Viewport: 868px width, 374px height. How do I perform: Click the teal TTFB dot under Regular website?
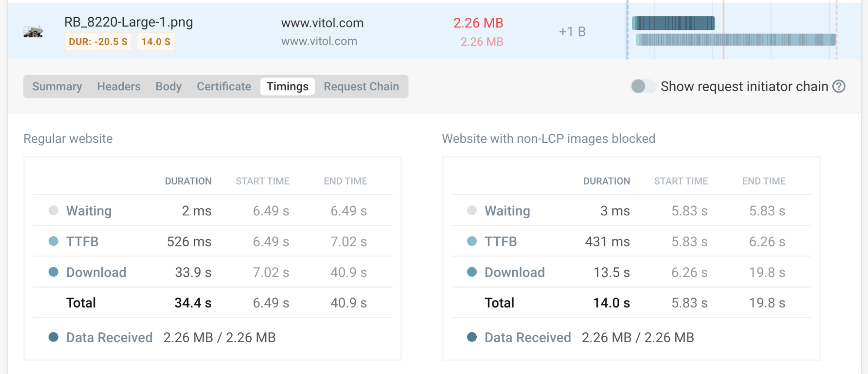pos(53,242)
